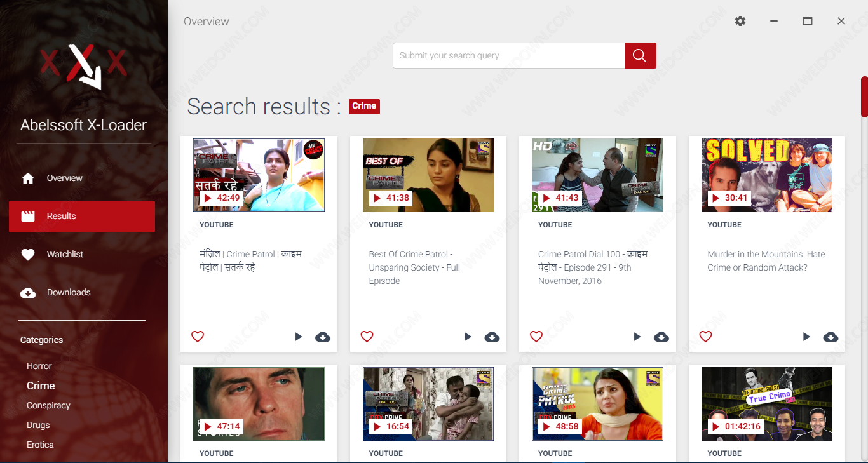868x463 pixels.
Task: Download Murder in the Mountains video
Action: (831, 337)
